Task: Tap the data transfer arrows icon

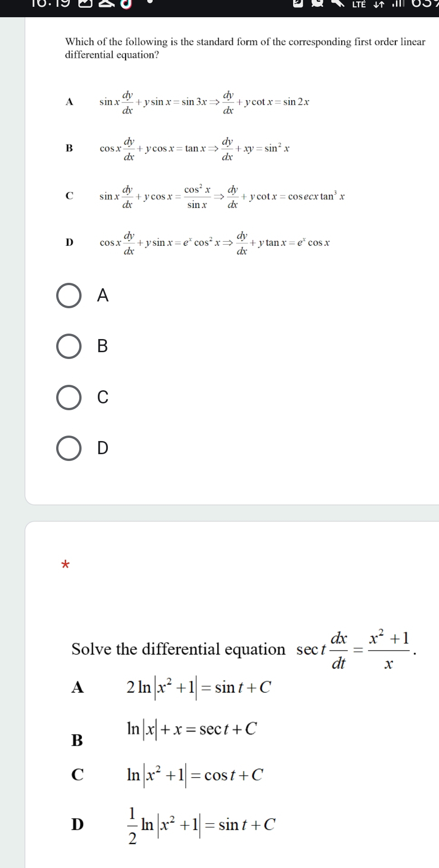Action: click(x=379, y=5)
